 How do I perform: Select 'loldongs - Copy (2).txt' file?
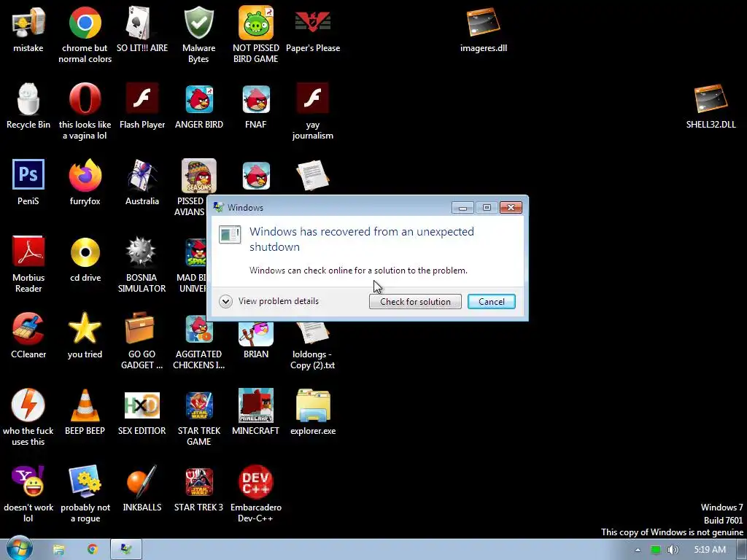click(x=312, y=332)
